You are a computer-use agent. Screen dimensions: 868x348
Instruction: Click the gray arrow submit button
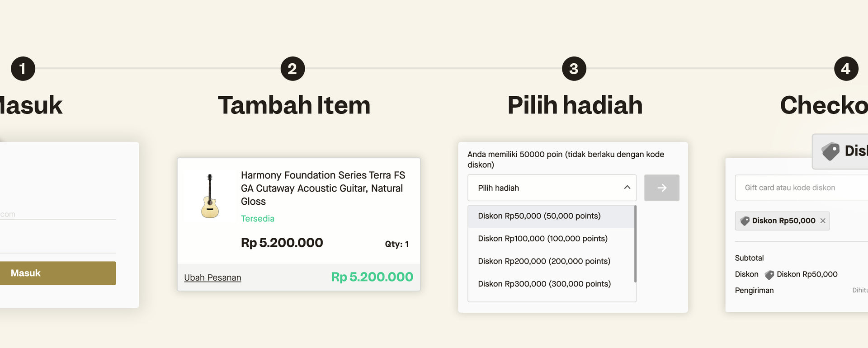pyautogui.click(x=661, y=188)
